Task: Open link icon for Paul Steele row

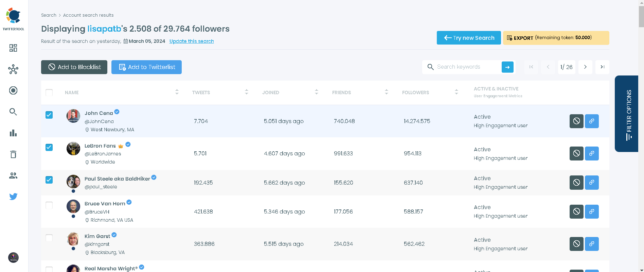Action: (x=592, y=183)
